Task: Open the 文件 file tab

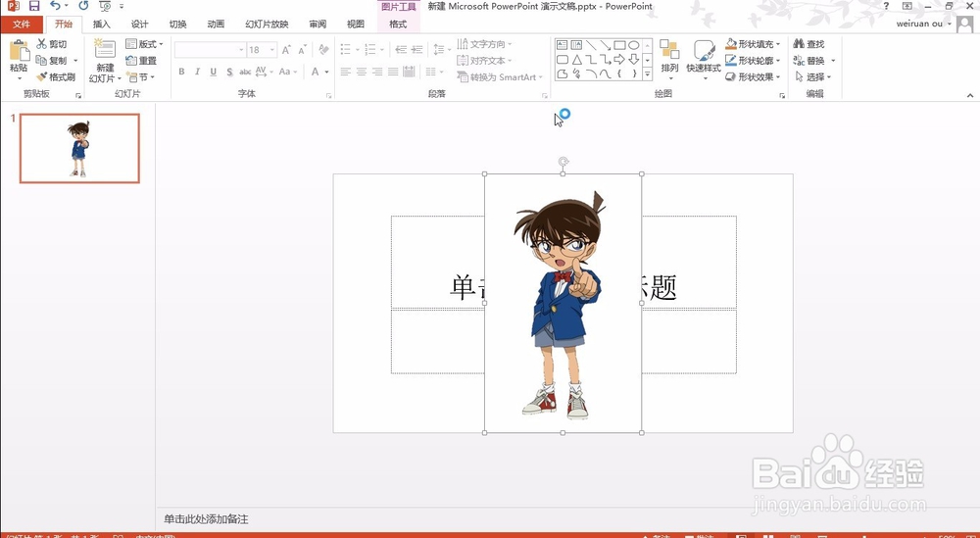Action: tap(22, 24)
